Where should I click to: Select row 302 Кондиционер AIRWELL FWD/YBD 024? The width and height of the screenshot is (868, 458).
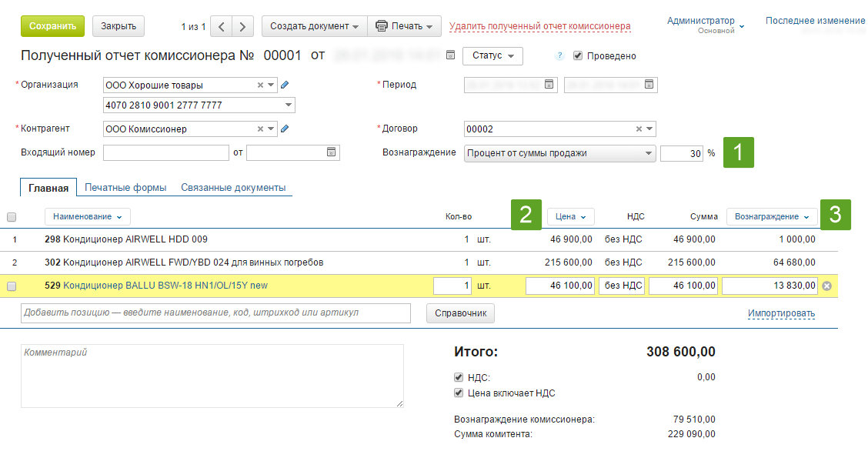[x=419, y=262]
